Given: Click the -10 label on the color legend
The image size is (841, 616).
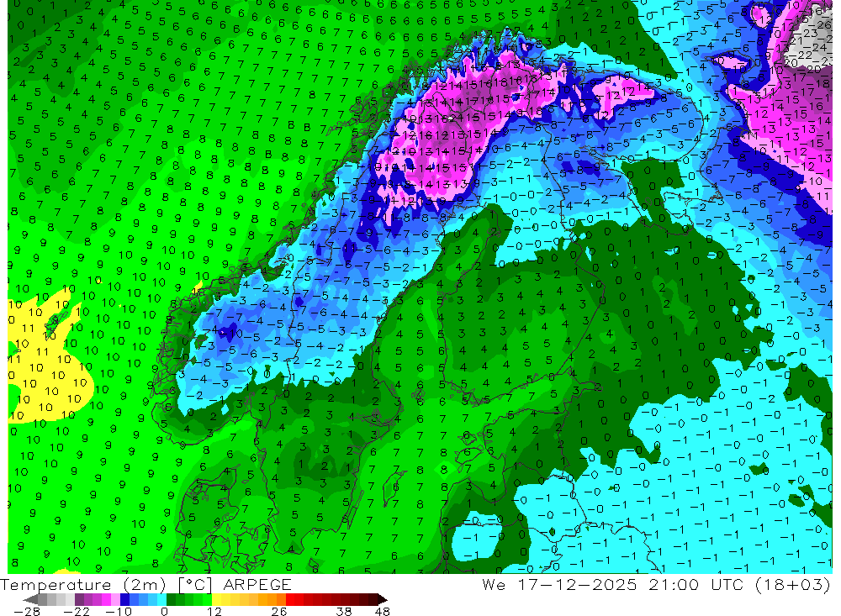Looking at the screenshot, I should [119, 612].
